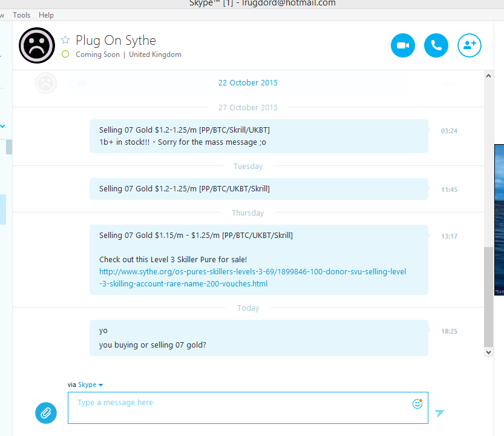The height and width of the screenshot is (436, 504).
Task: Click the 'United Kingdom' location text
Action: coord(155,54)
